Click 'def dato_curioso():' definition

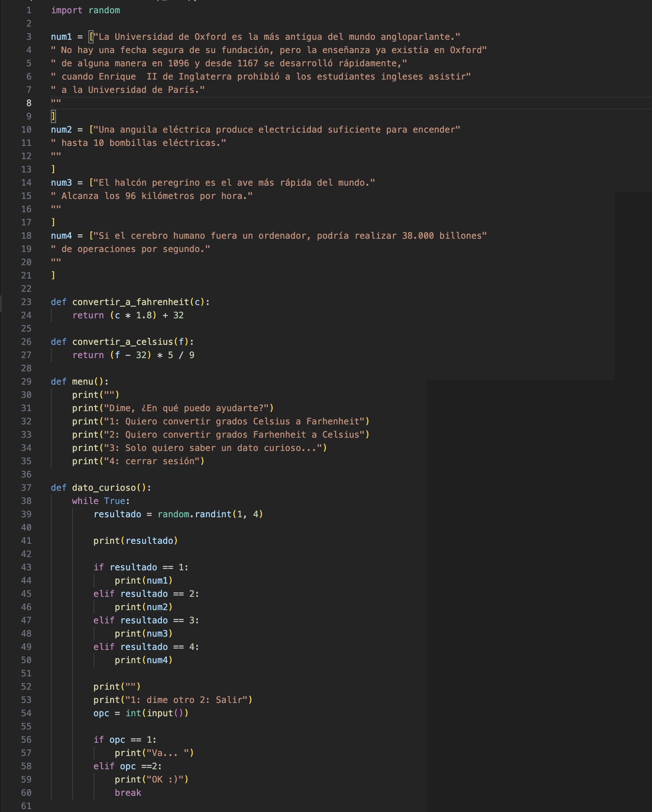click(101, 488)
